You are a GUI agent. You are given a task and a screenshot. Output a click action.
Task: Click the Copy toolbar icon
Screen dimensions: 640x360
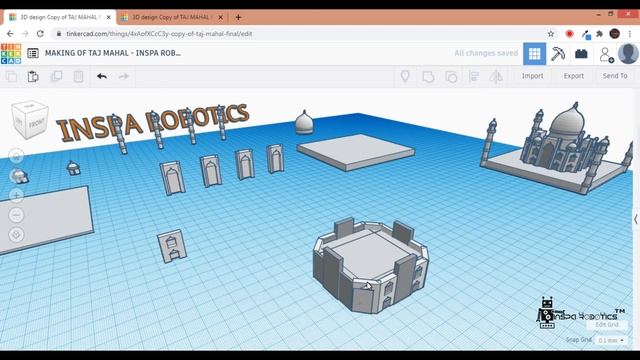(11, 76)
